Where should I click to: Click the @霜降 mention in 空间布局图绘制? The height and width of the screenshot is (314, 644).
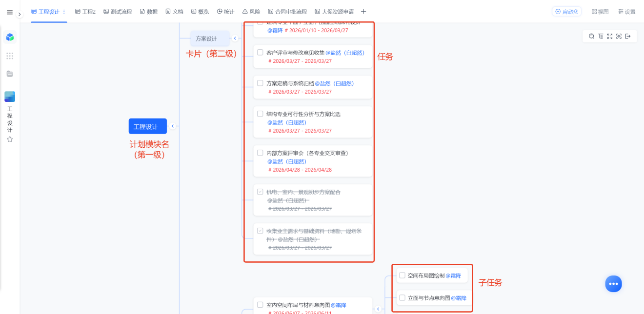(x=453, y=275)
